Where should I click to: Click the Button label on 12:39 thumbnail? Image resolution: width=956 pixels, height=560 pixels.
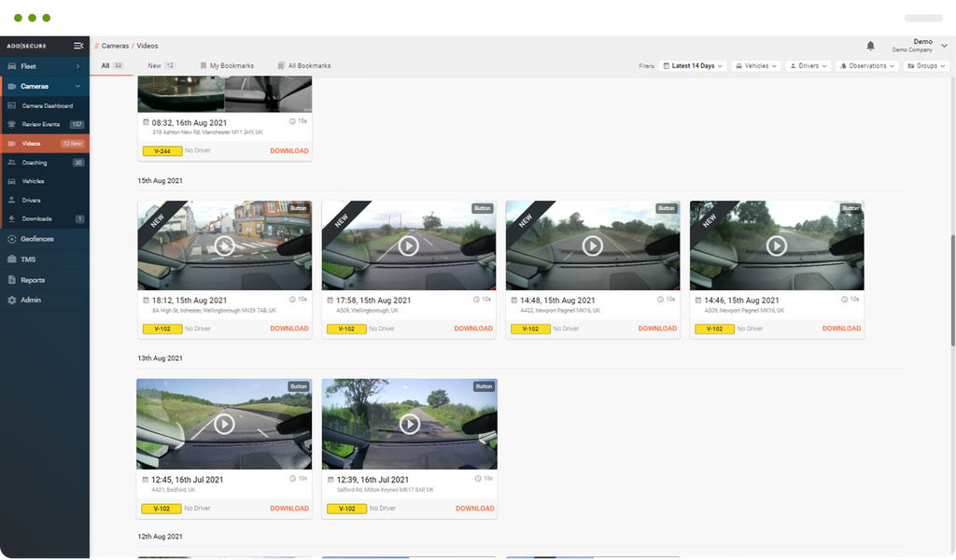click(485, 386)
